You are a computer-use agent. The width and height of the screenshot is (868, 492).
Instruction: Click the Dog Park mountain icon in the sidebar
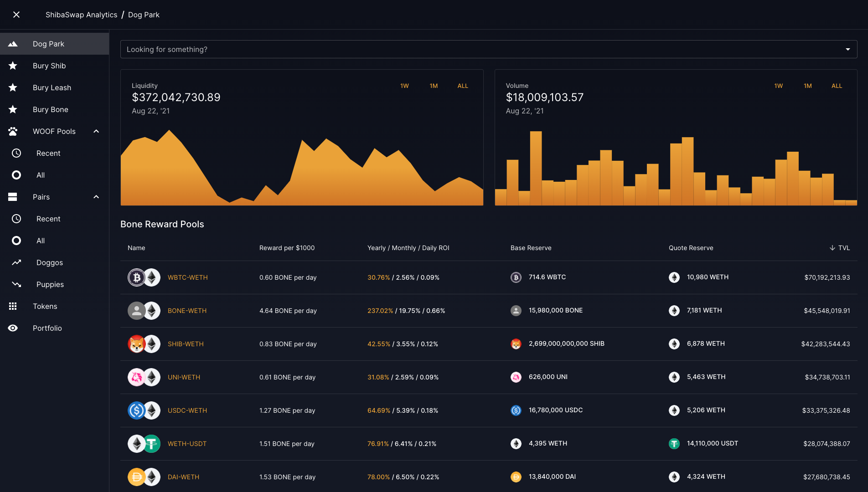(13, 44)
